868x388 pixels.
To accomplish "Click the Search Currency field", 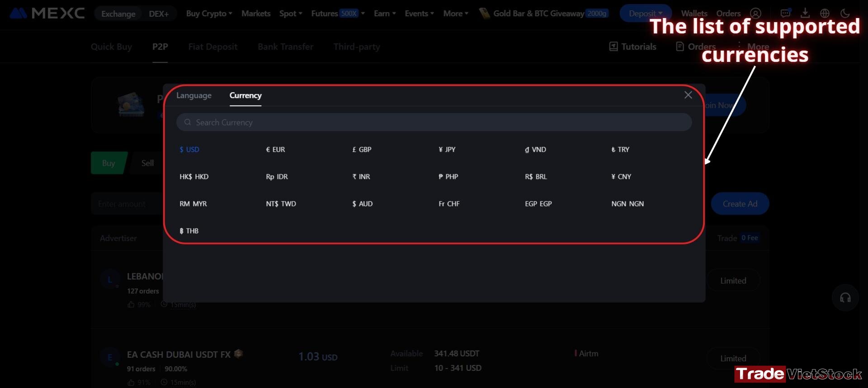I will tap(434, 122).
